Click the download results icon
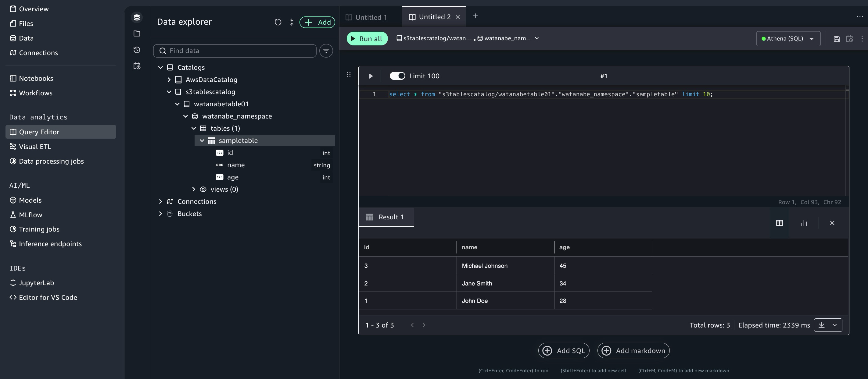Viewport: 868px width, 379px height. coord(822,325)
